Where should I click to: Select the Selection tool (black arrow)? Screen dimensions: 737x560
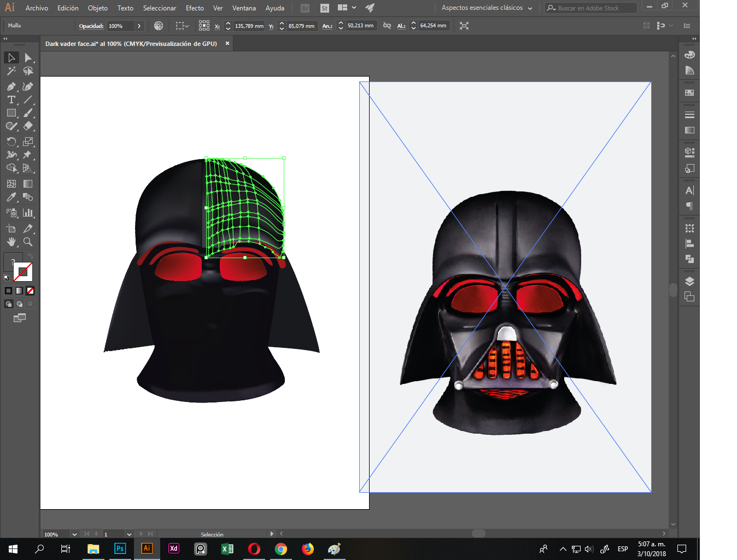coord(11,57)
